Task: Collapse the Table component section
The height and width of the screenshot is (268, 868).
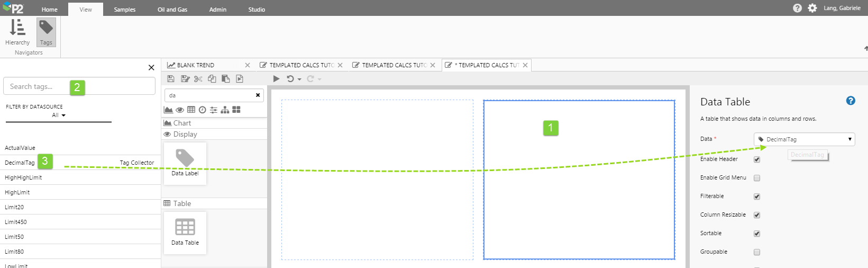Action: tap(214, 203)
